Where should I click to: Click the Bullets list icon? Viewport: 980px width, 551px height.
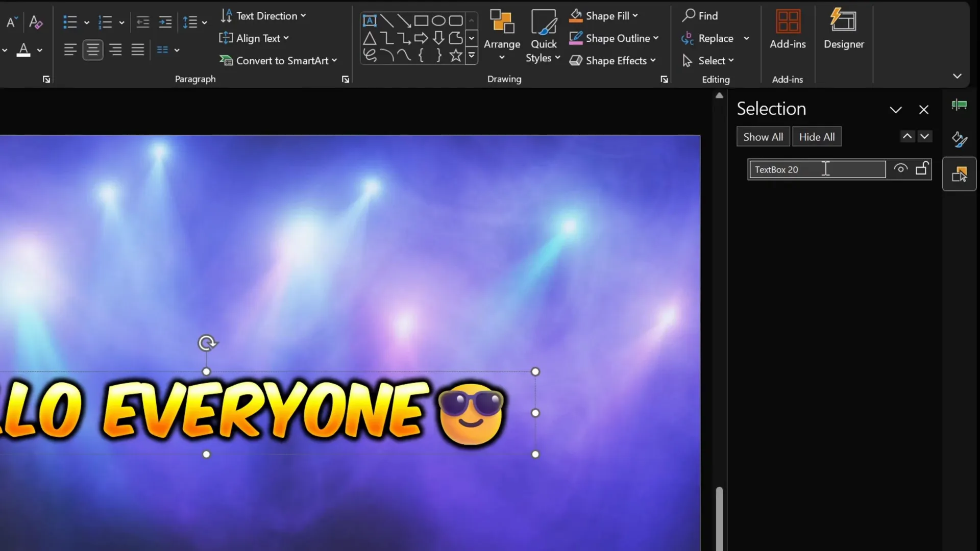pyautogui.click(x=70, y=22)
